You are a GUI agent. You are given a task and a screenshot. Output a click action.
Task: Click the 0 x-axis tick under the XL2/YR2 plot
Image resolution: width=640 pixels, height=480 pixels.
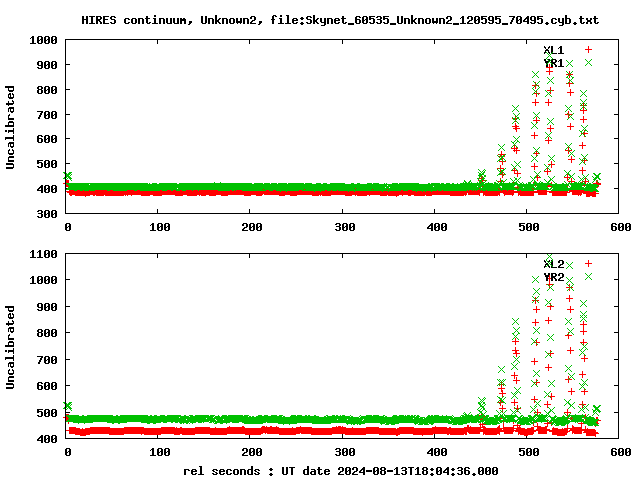68,452
